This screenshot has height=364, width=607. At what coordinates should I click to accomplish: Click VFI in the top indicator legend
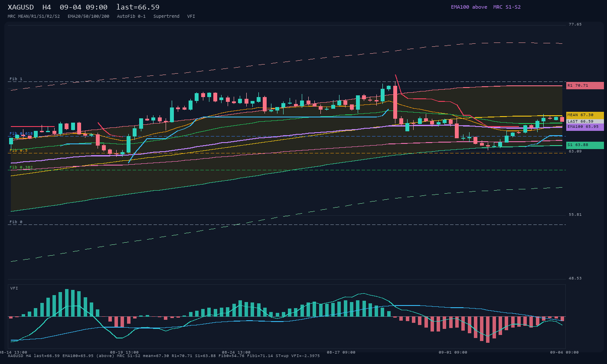tap(191, 16)
